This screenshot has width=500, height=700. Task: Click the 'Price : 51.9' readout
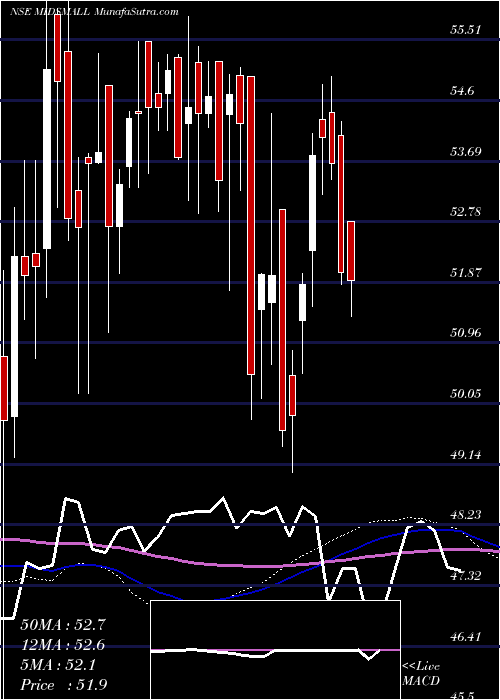(63, 684)
